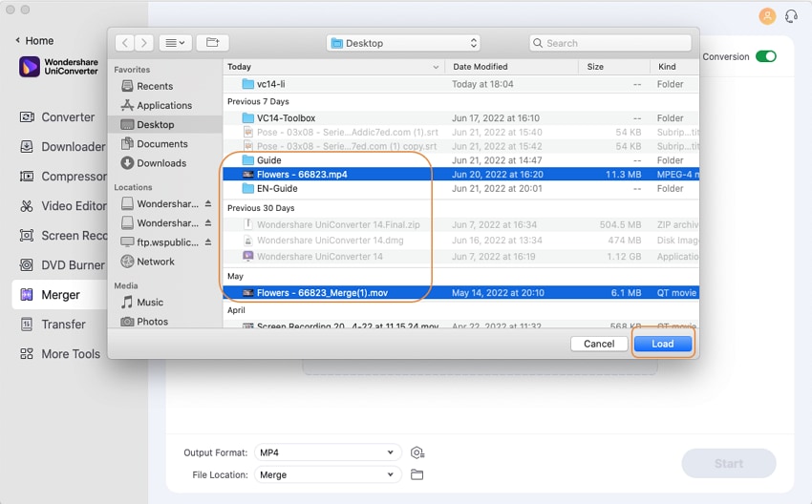
Task: Open the Converter section icon
Action: click(x=27, y=117)
